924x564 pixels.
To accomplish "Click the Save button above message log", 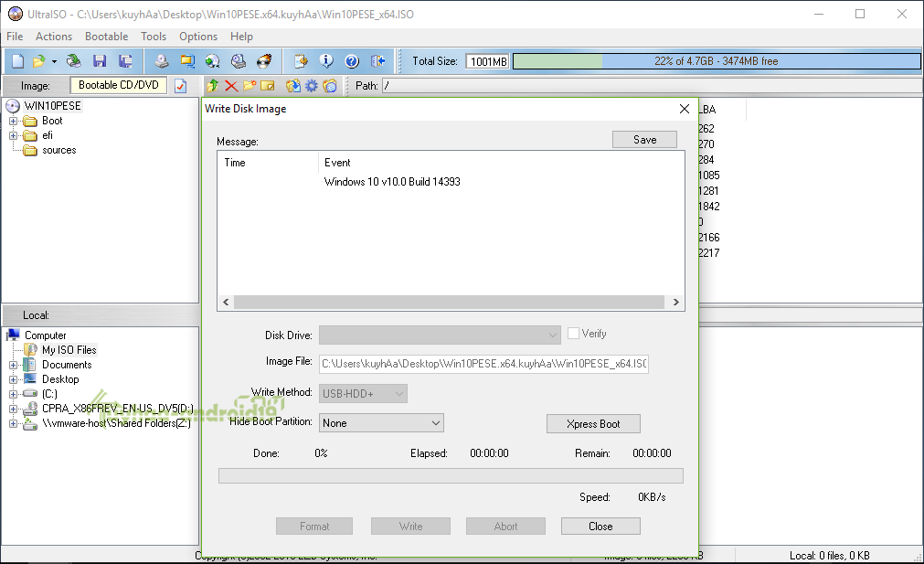I will [644, 140].
